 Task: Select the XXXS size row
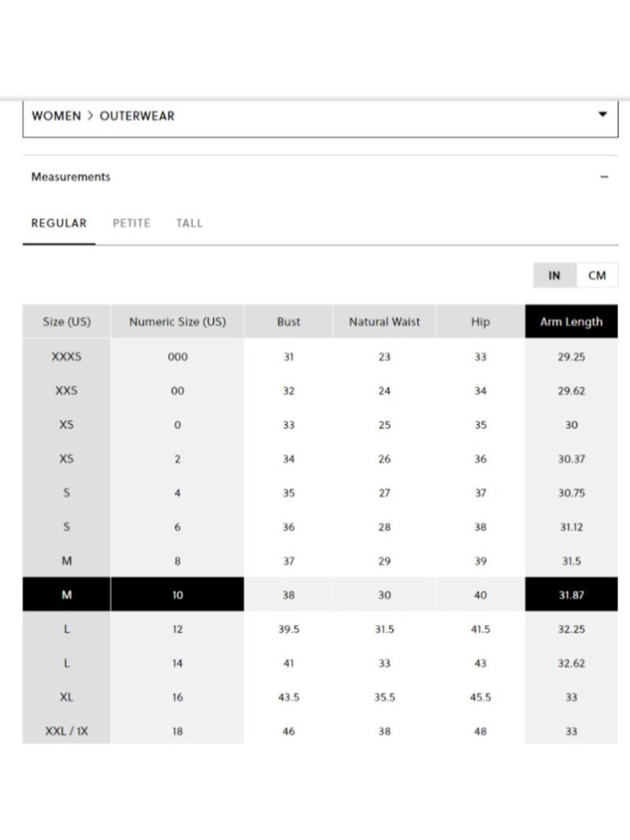click(x=320, y=357)
